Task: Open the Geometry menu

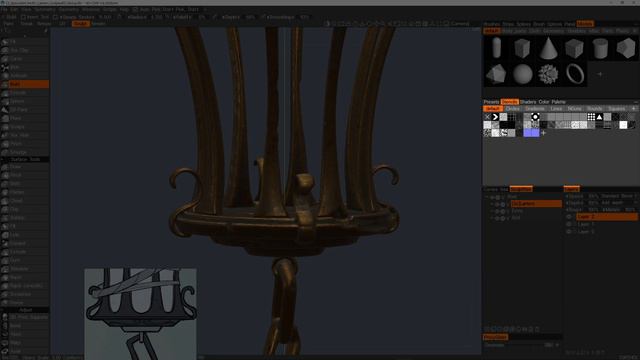Action: [x=69, y=9]
